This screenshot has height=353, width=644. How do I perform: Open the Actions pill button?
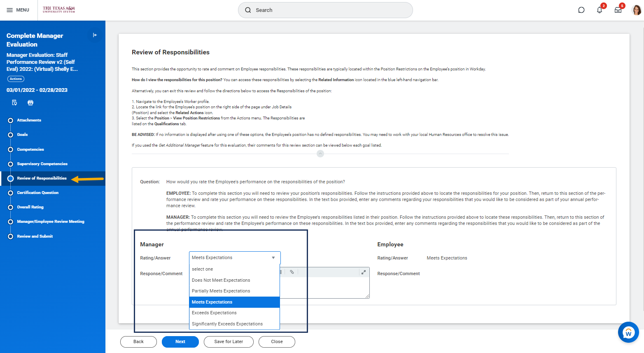coord(16,79)
